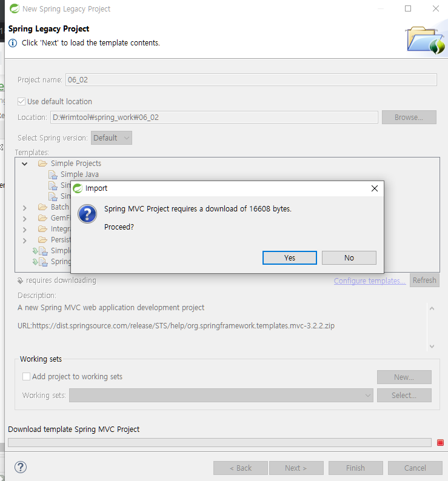Viewport: 448px width, 481px height.
Task: Select the Simple Projects folder icon
Action: (x=42, y=163)
